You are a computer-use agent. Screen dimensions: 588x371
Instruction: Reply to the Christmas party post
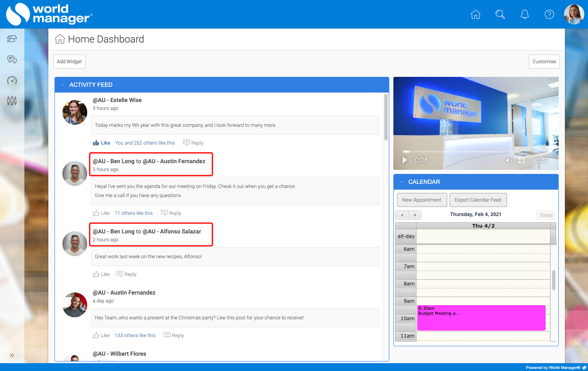[174, 335]
